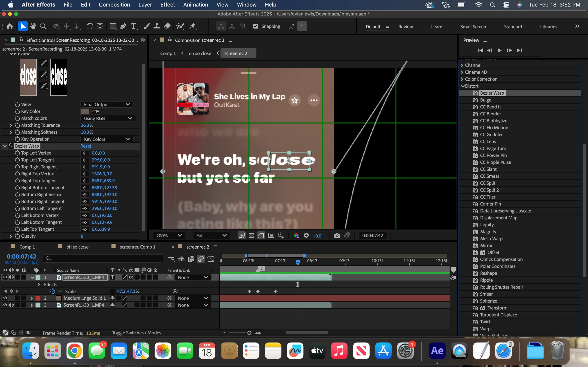Click the Rotation tool icon
The height and width of the screenshot is (367, 588).
coord(90,26)
